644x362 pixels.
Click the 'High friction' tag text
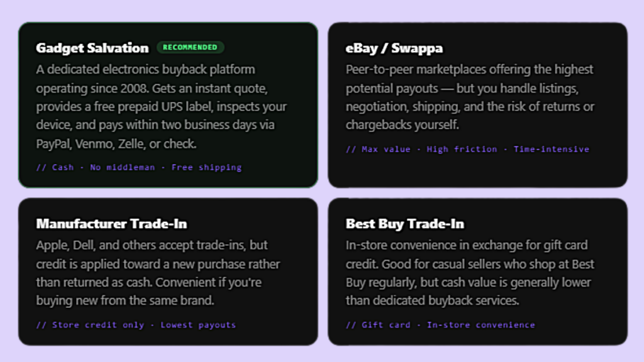pyautogui.click(x=462, y=150)
